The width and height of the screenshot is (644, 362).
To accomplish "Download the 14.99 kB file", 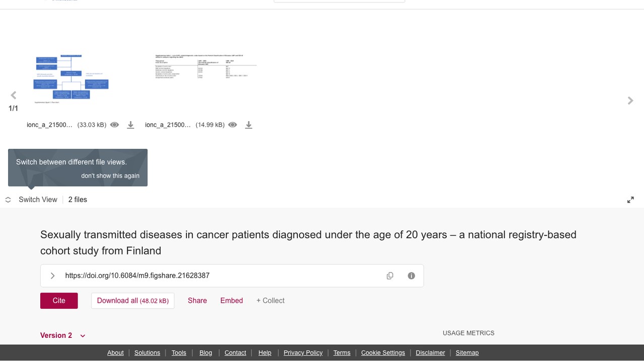I will [249, 125].
